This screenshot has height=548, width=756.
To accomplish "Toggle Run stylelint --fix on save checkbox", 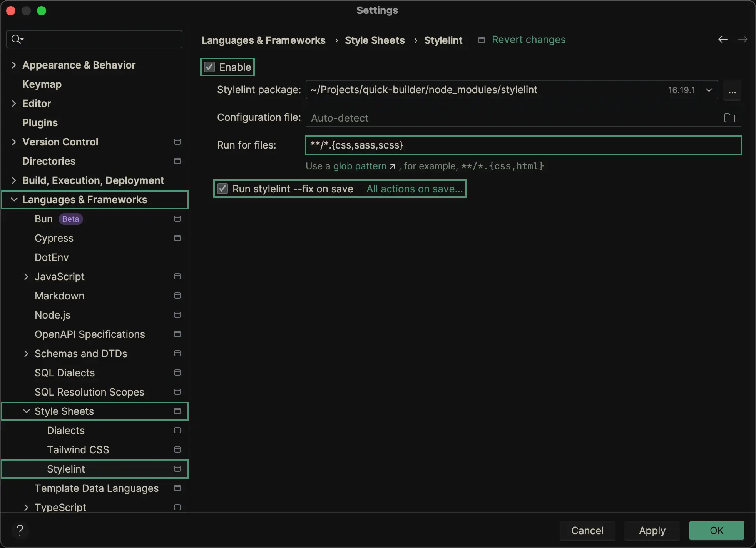I will [222, 189].
